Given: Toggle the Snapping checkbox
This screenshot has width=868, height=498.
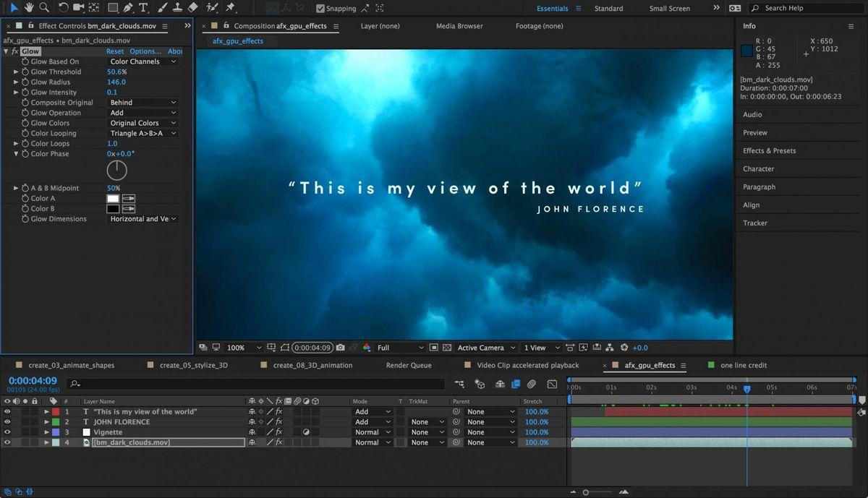Looking at the screenshot, I should click(x=320, y=9).
